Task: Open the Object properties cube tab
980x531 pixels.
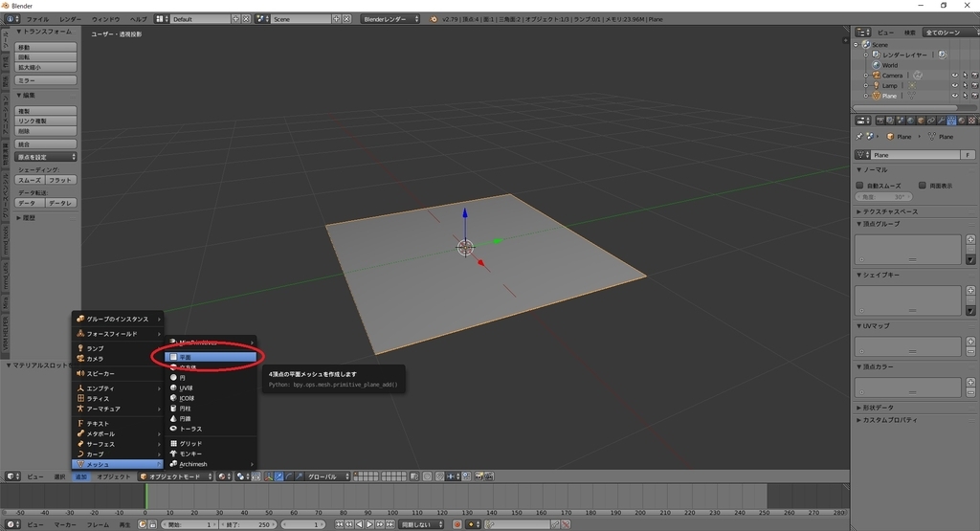Action: tap(921, 121)
